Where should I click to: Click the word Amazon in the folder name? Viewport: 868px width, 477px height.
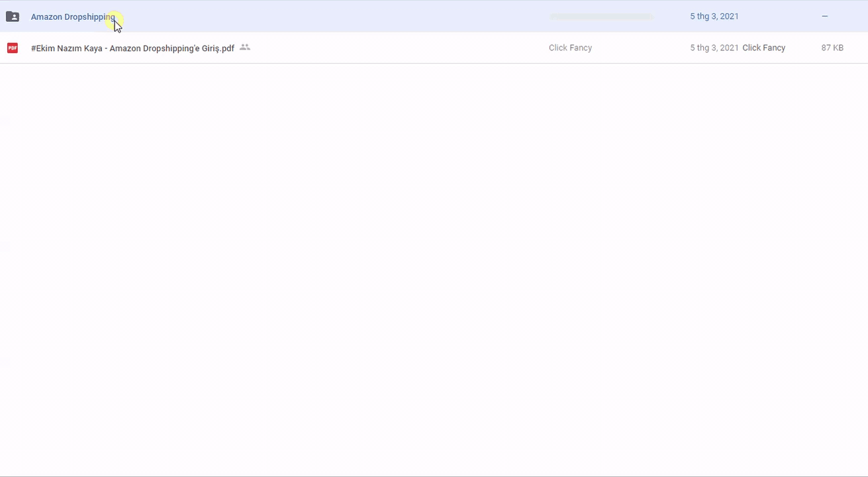click(46, 17)
